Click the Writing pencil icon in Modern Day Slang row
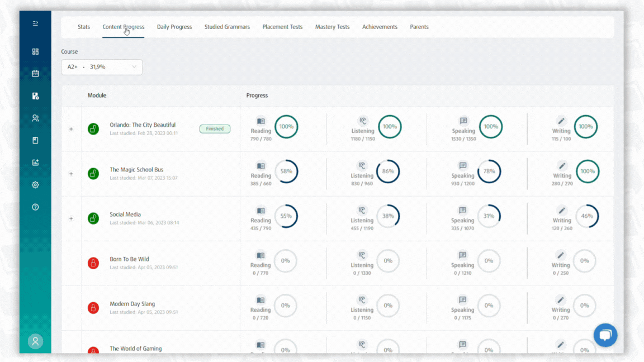Screen dimensions: 644x362 (561, 299)
